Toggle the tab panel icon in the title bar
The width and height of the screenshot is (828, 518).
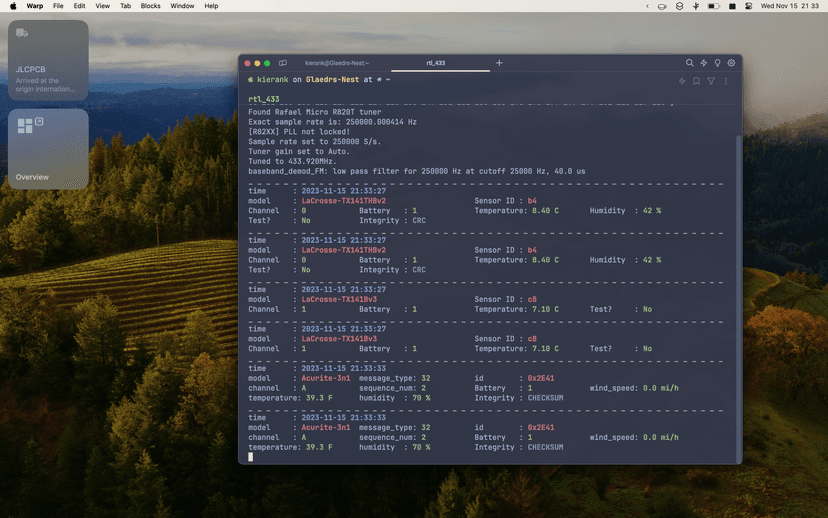point(283,63)
